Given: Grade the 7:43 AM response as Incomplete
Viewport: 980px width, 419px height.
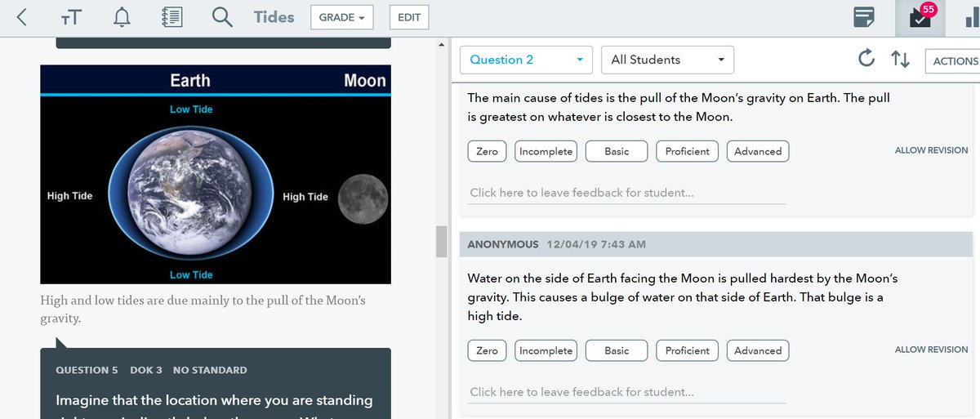Looking at the screenshot, I should pos(546,350).
